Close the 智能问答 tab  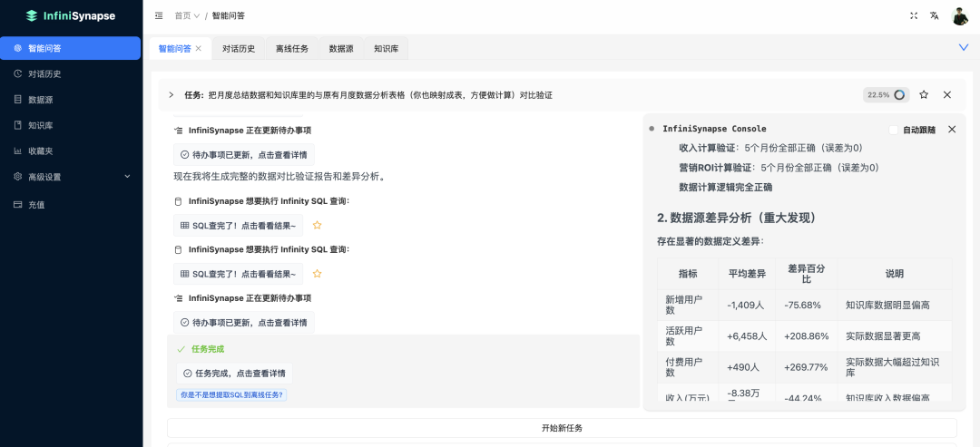click(x=199, y=48)
